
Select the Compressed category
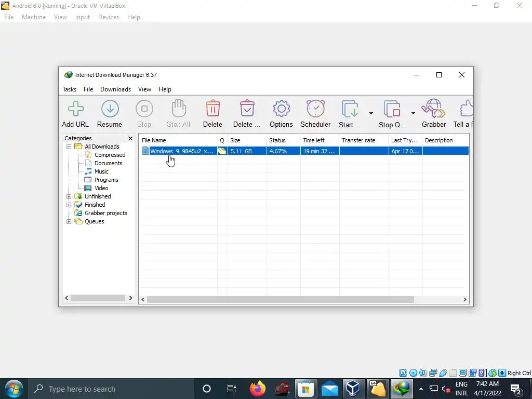click(110, 155)
